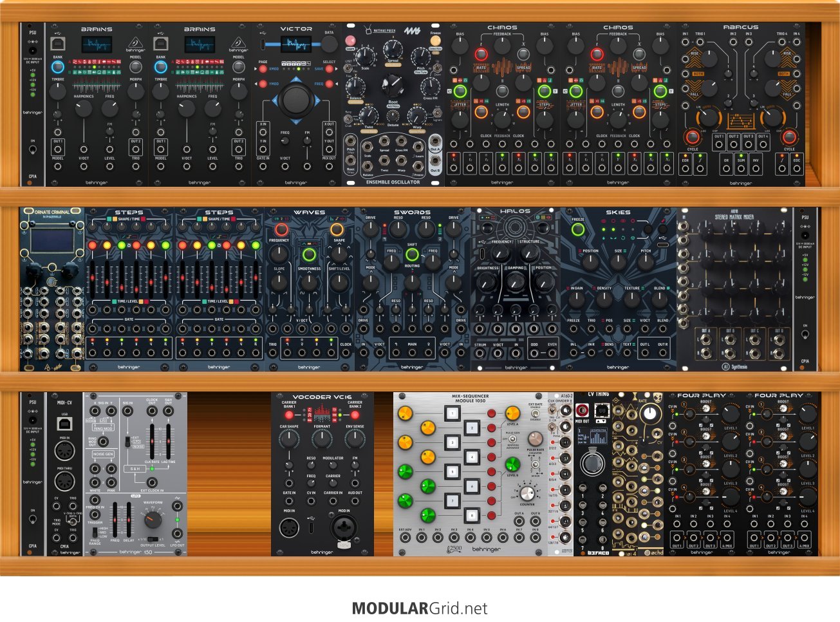Toggle the green FREEZE button on Skies
Viewport: 840px width, 622px height.
(x=578, y=229)
